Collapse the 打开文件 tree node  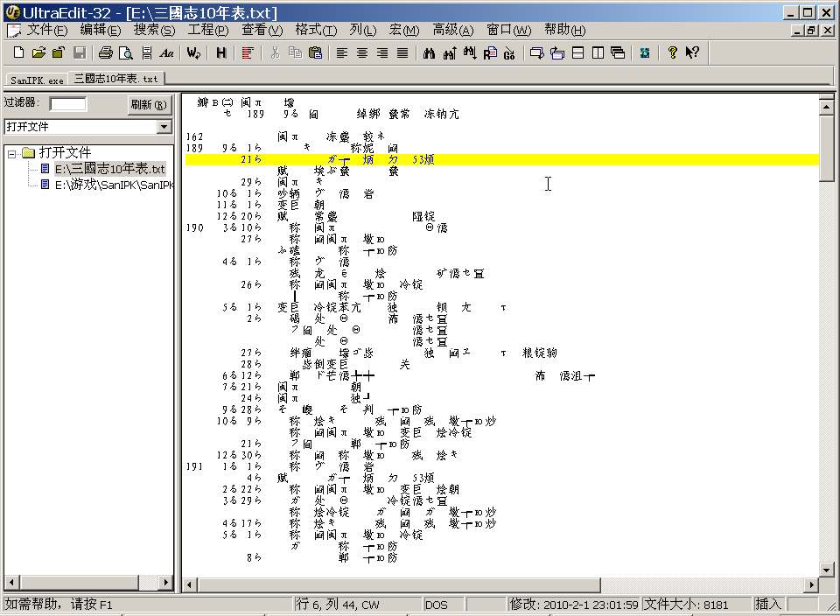pyautogui.click(x=12, y=153)
